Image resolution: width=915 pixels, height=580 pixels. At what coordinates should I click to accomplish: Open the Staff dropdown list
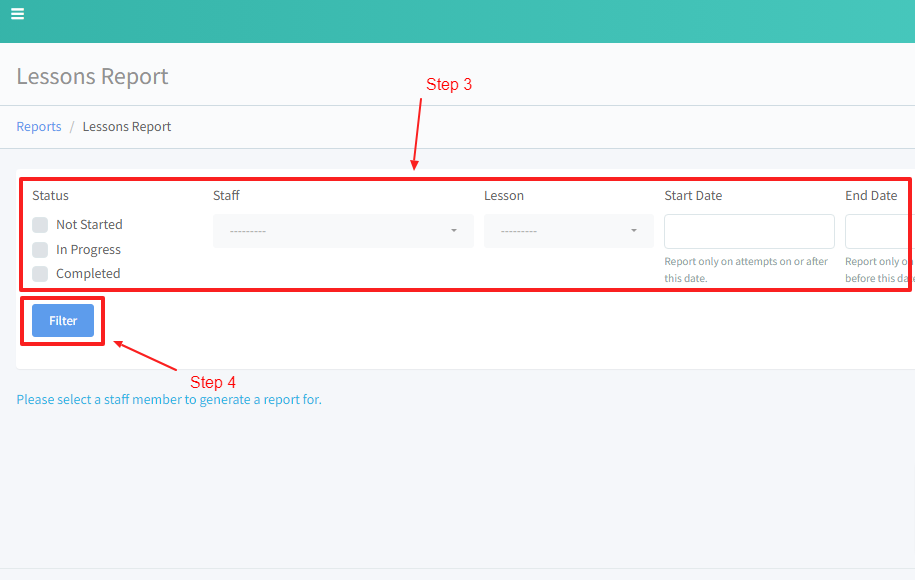point(342,231)
